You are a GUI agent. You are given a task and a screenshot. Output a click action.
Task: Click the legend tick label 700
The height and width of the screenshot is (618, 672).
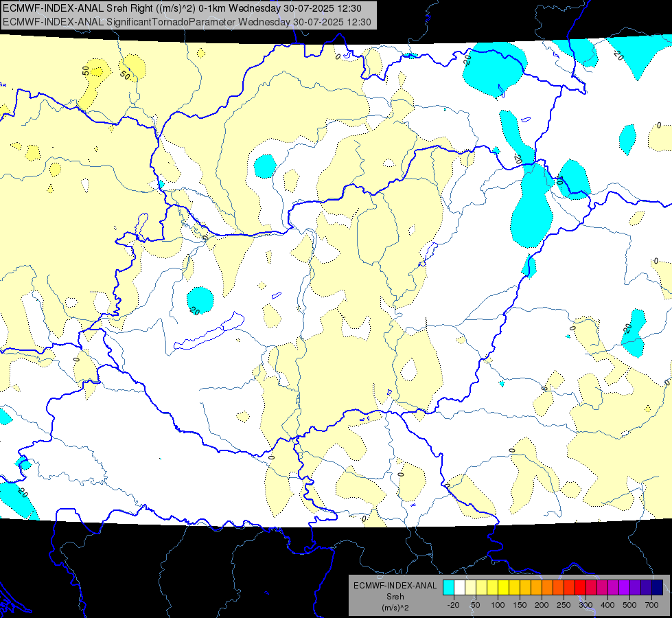point(651,605)
